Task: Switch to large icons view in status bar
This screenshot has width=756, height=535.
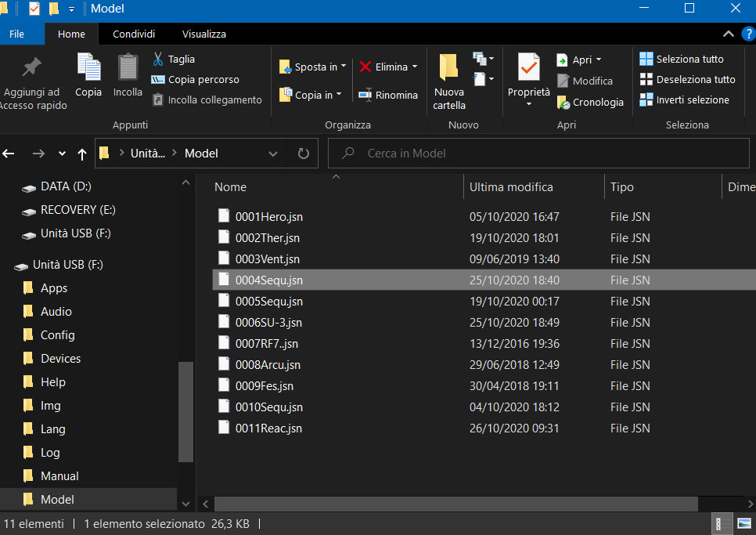Action: (x=743, y=524)
